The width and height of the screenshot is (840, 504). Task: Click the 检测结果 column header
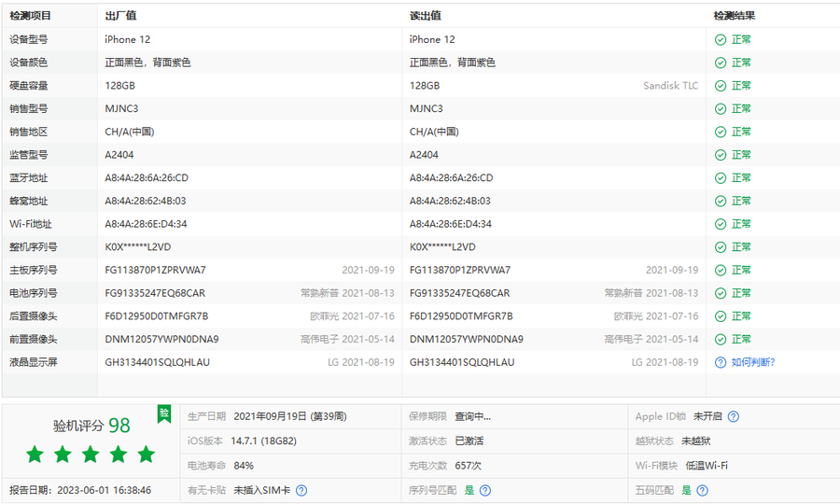point(735,16)
